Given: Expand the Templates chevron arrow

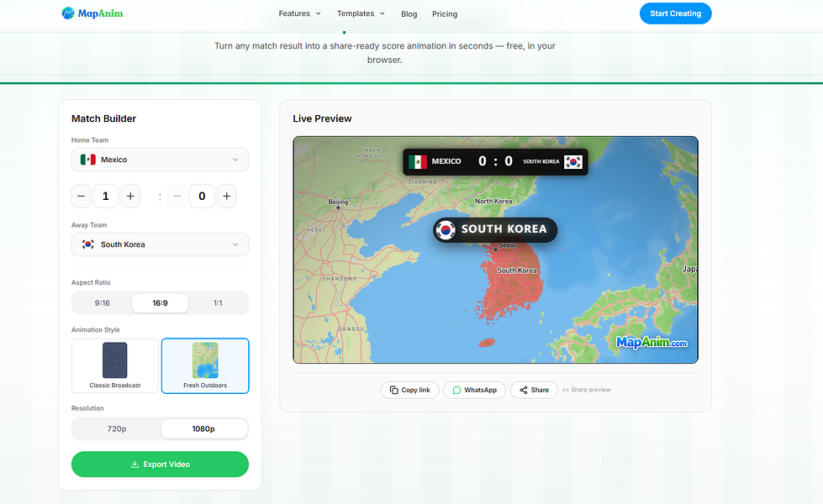Looking at the screenshot, I should [382, 13].
